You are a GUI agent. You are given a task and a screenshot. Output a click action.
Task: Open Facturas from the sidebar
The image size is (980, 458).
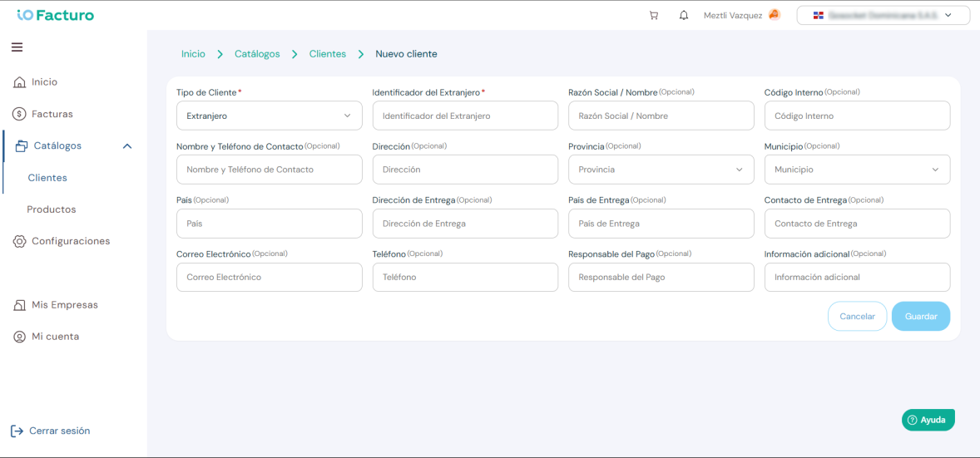(43, 114)
